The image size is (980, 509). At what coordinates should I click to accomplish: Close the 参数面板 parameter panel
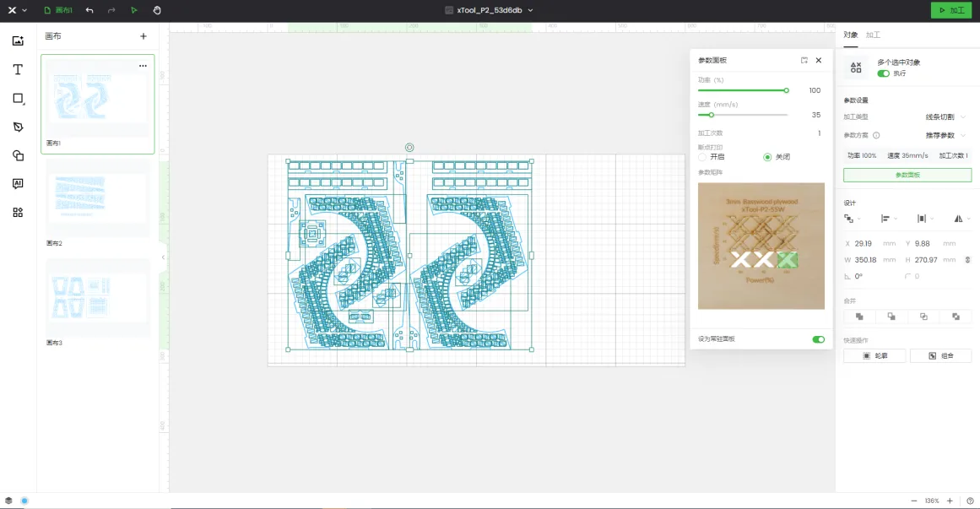818,60
